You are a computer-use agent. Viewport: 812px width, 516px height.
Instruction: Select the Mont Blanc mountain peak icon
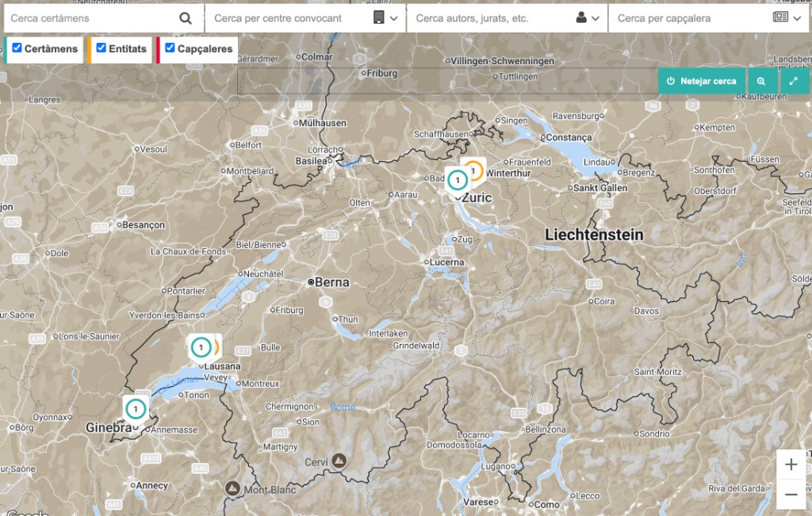tap(232, 489)
